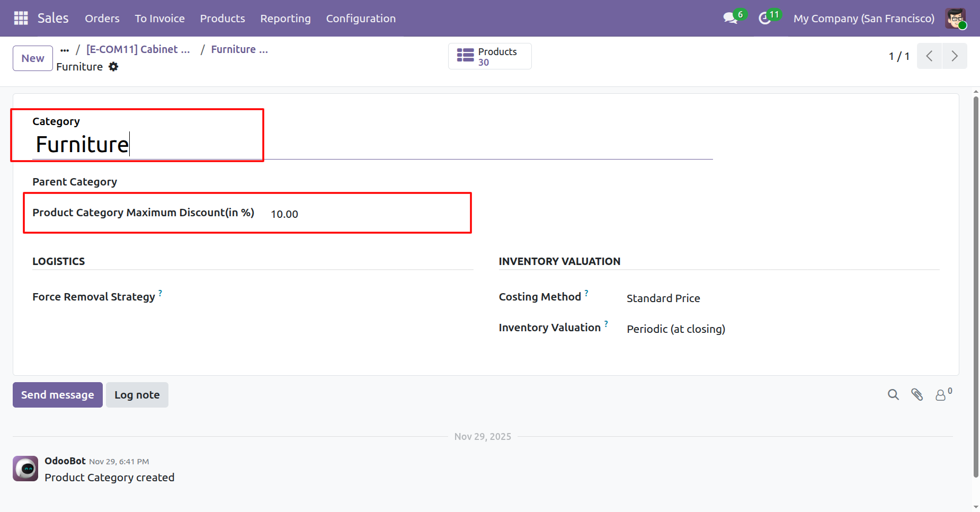
Task: Open the Parent Category dropdown field
Action: coord(372,182)
